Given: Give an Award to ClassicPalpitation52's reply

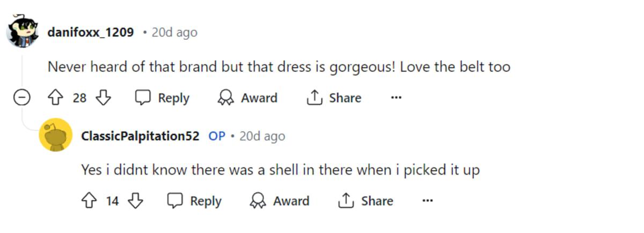Looking at the screenshot, I should click(280, 201).
